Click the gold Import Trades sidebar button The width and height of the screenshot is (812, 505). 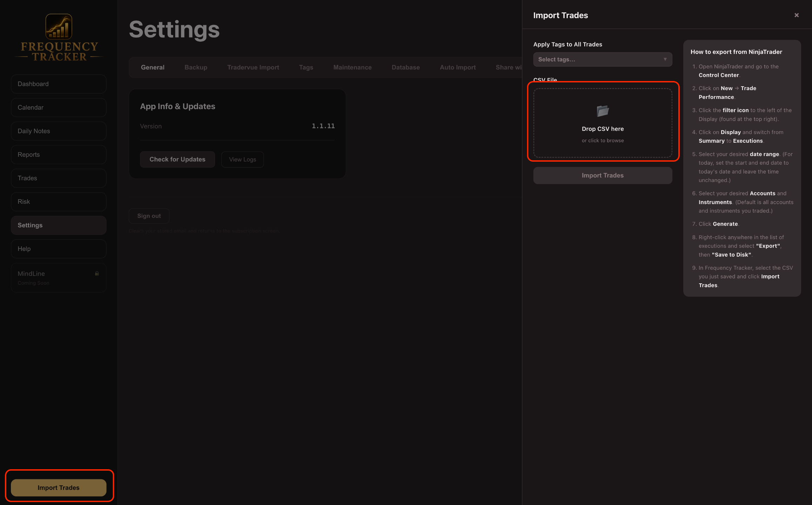coord(59,487)
